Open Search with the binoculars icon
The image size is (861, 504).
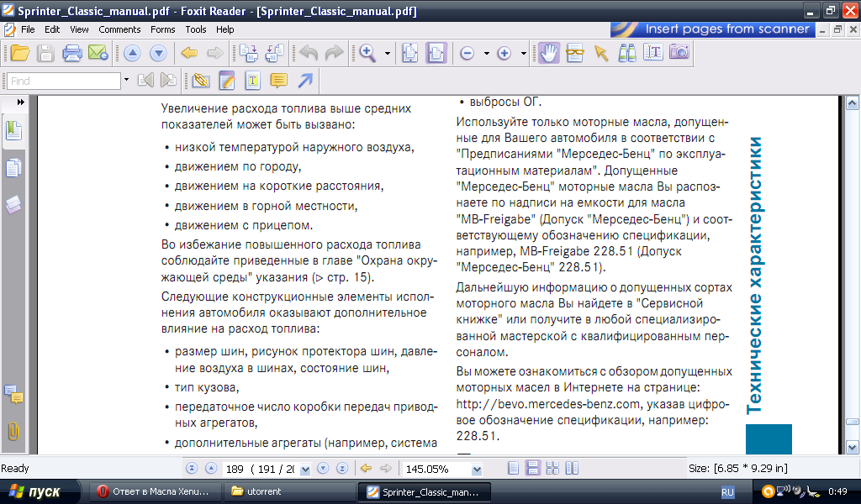[x=627, y=53]
